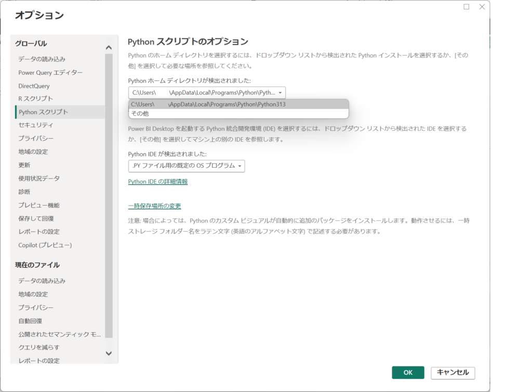Select Power Query エディター settings
Viewport: 532px width, 392px height.
point(50,73)
